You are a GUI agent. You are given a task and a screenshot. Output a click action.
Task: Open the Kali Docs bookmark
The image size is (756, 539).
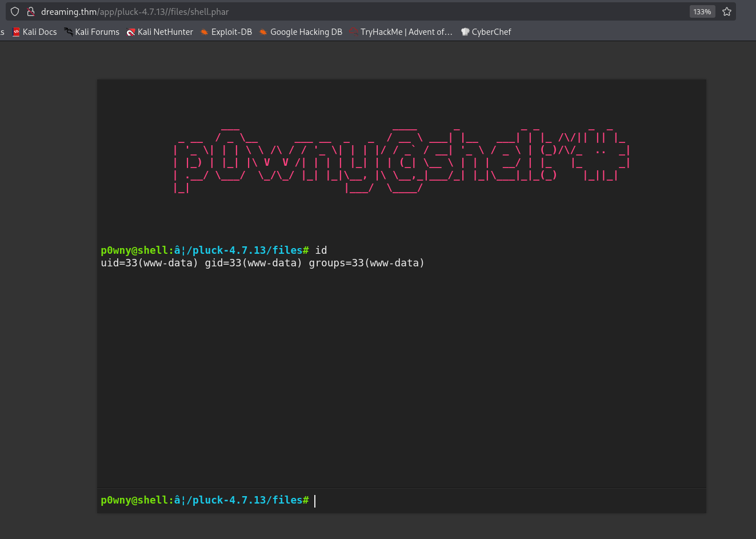click(39, 31)
